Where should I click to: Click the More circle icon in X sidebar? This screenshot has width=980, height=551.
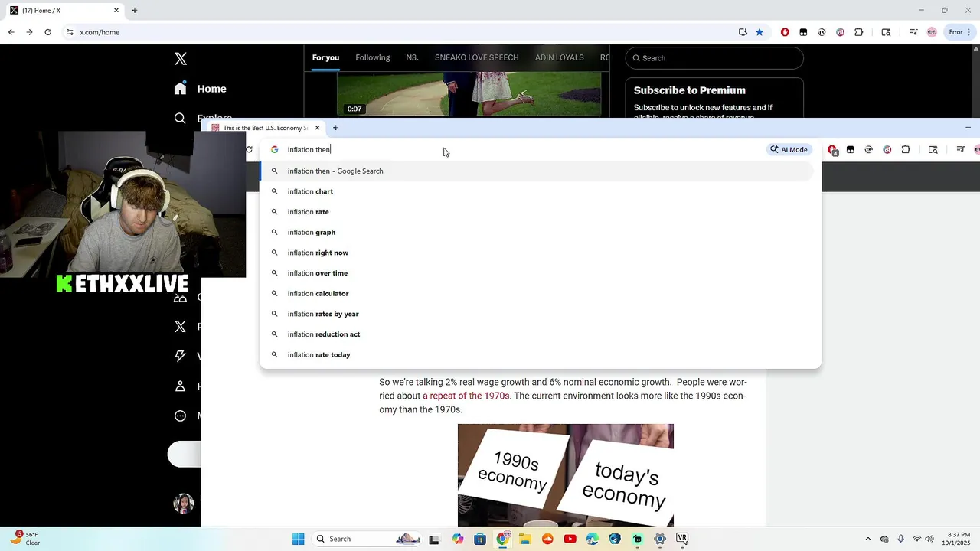180,416
